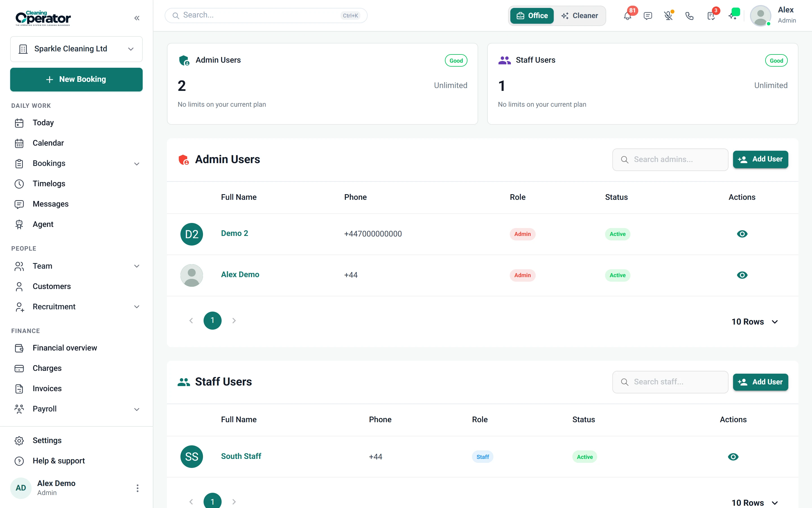Open the Demo 2 user link
The width and height of the screenshot is (812, 508).
coord(235,233)
